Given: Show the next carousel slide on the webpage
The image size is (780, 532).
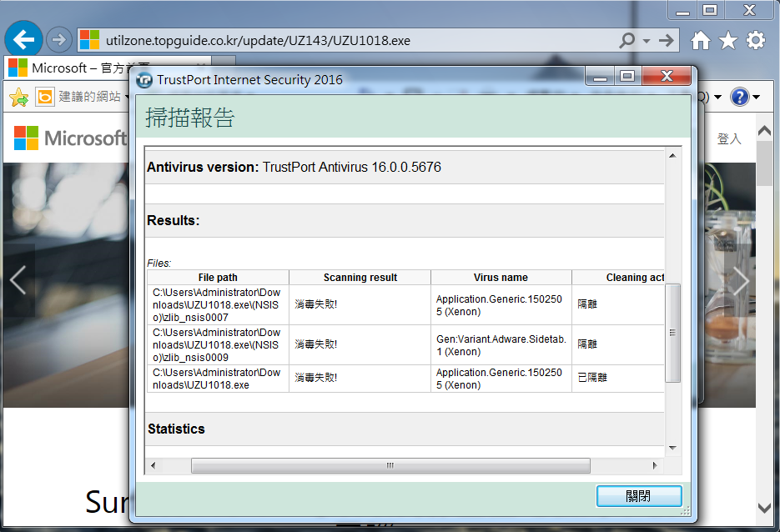Looking at the screenshot, I should click(741, 280).
